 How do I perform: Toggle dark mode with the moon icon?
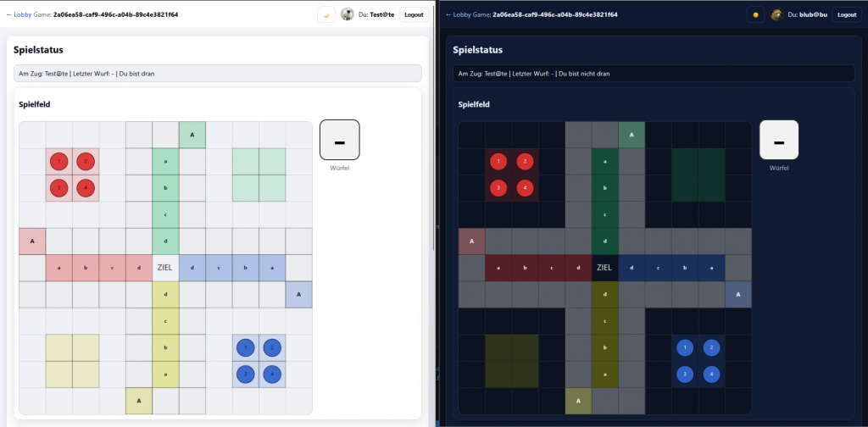pyautogui.click(x=326, y=15)
